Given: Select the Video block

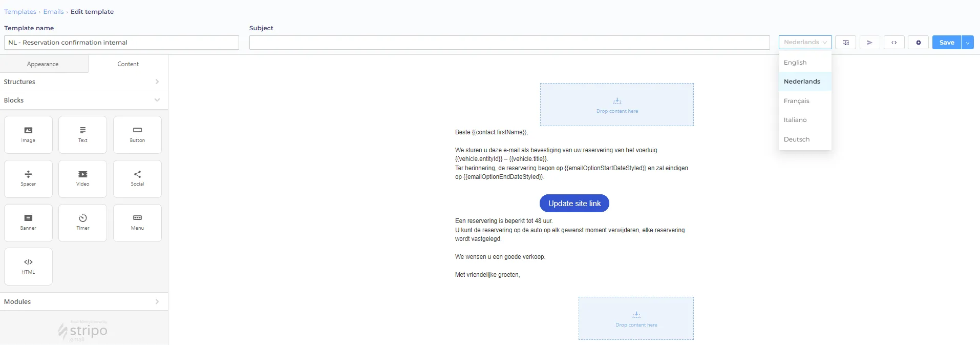Looking at the screenshot, I should pos(83,179).
